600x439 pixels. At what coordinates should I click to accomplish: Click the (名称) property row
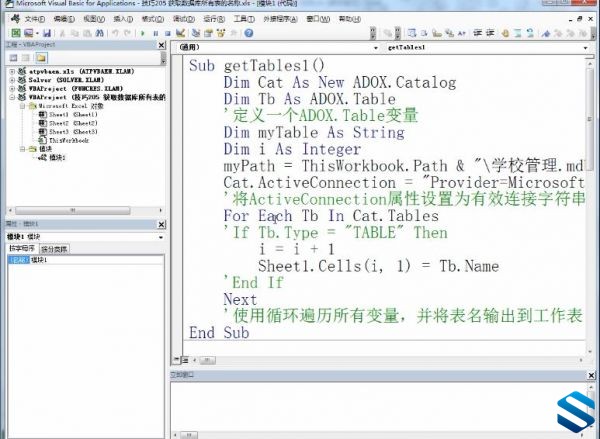pos(85,260)
